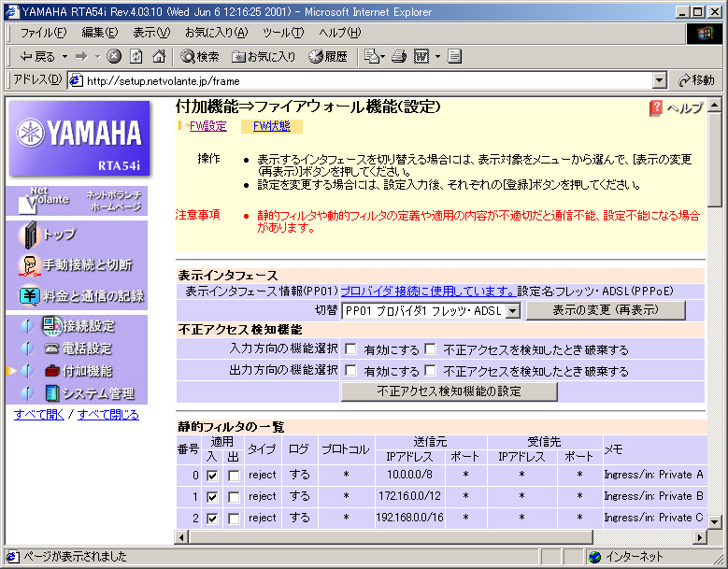Click the horizontal scrollbar right arrow
Image resolution: width=728 pixels, height=569 pixels.
[699, 537]
